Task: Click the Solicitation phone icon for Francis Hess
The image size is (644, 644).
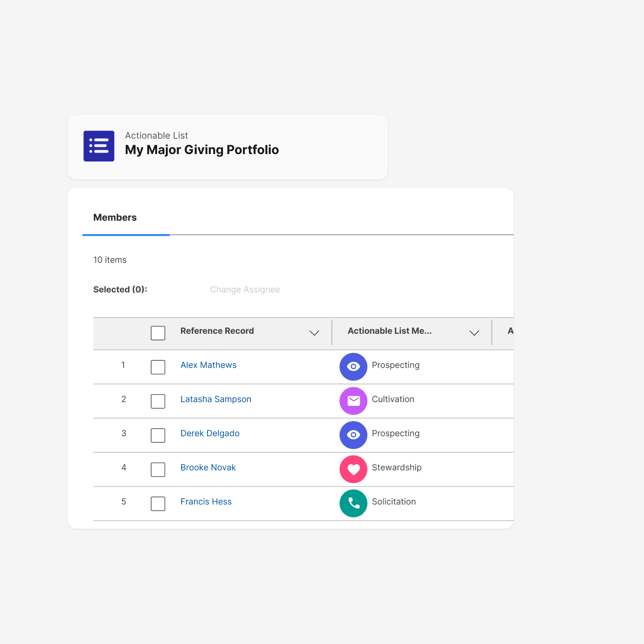Action: pyautogui.click(x=353, y=503)
